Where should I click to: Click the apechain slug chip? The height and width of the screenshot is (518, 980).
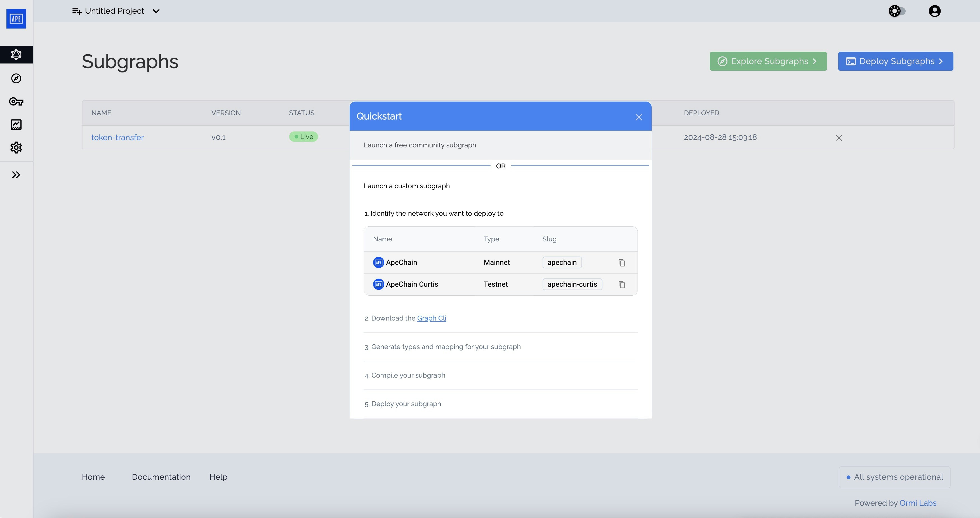pyautogui.click(x=562, y=262)
